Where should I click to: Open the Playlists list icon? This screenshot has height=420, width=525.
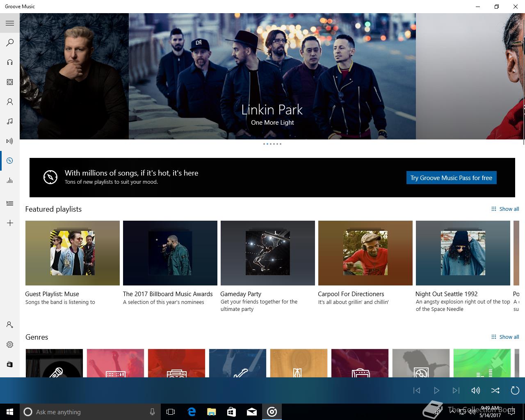(x=10, y=203)
